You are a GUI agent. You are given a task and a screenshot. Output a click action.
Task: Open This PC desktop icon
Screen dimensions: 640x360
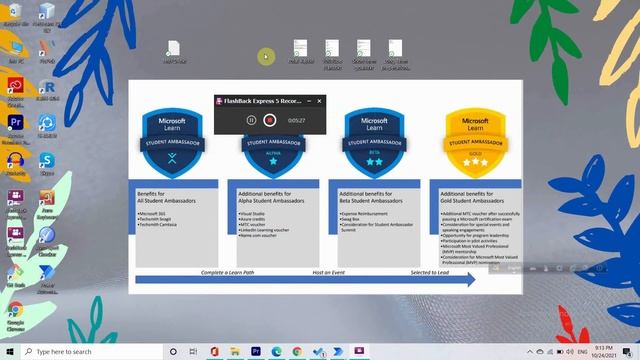pyautogui.click(x=16, y=52)
